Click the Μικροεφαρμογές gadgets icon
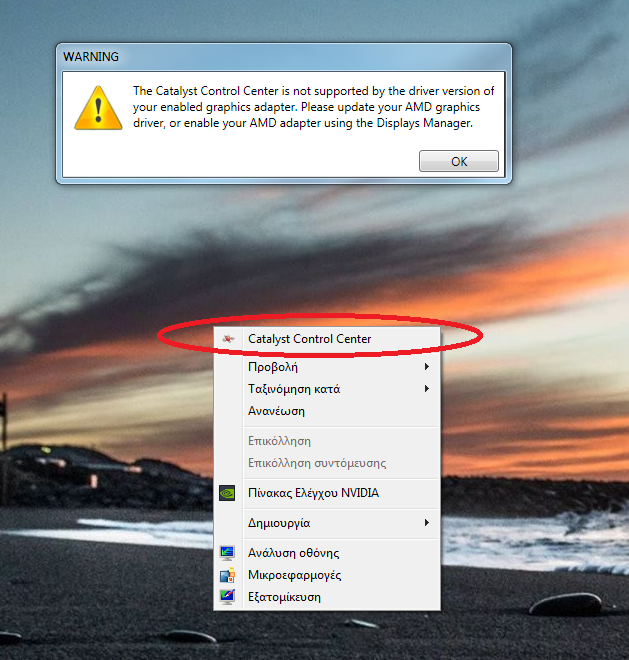Viewport: 629px width, 660px height. (227, 575)
